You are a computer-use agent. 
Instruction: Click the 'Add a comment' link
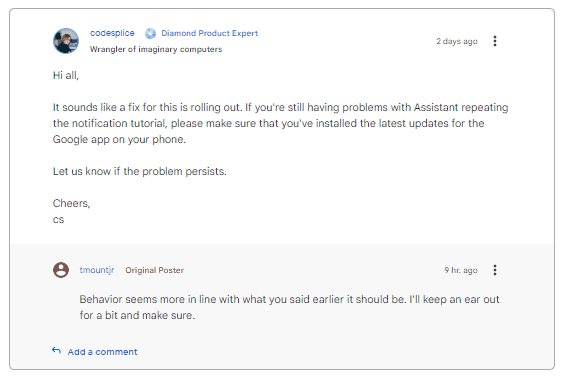[x=102, y=352]
